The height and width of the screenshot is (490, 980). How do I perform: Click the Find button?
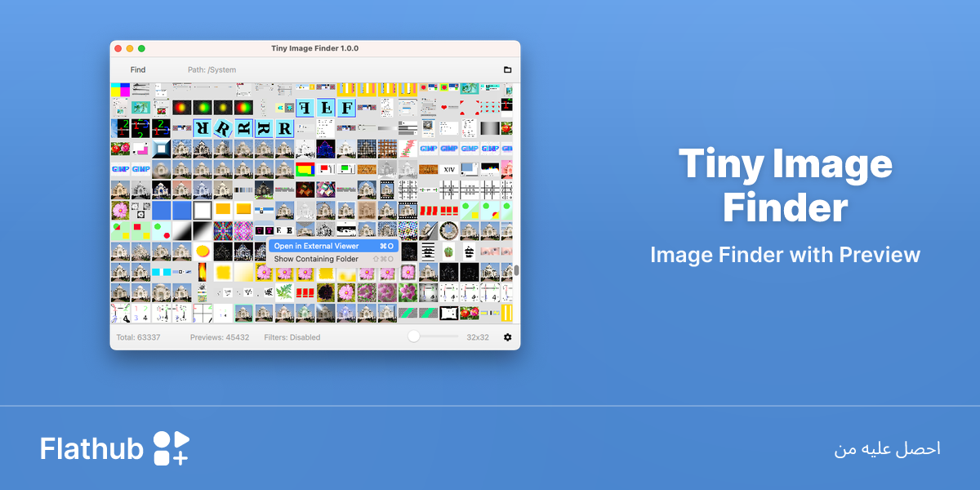pyautogui.click(x=138, y=69)
